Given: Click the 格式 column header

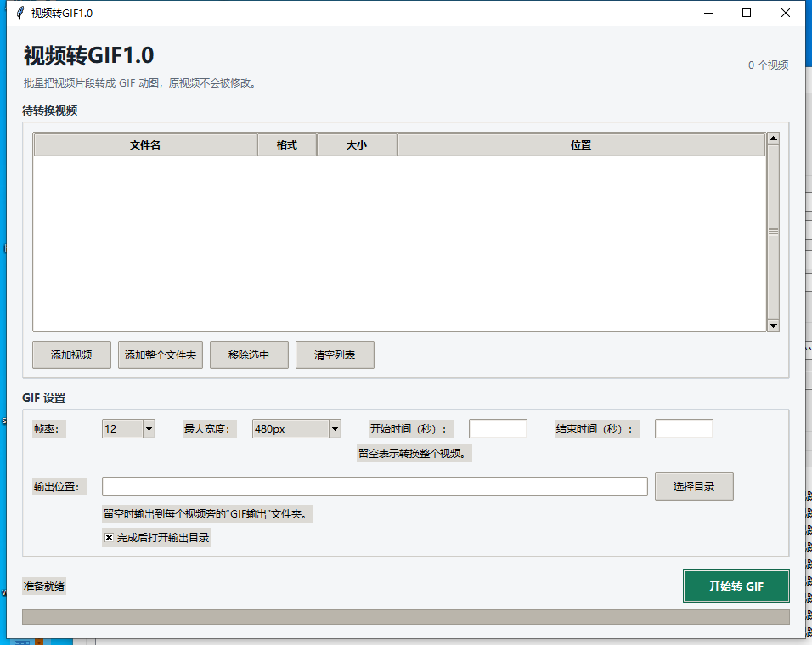Looking at the screenshot, I should pos(287,145).
